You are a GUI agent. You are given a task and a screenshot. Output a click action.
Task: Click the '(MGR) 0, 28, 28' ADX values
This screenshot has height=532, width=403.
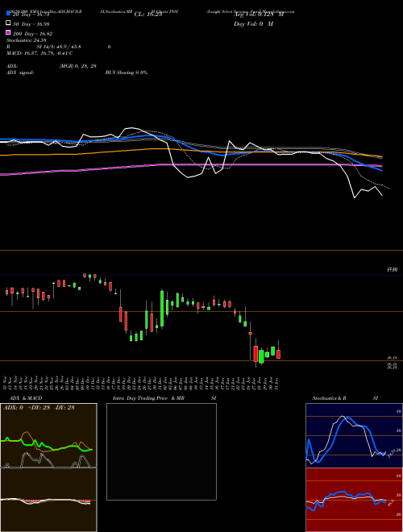point(77,66)
